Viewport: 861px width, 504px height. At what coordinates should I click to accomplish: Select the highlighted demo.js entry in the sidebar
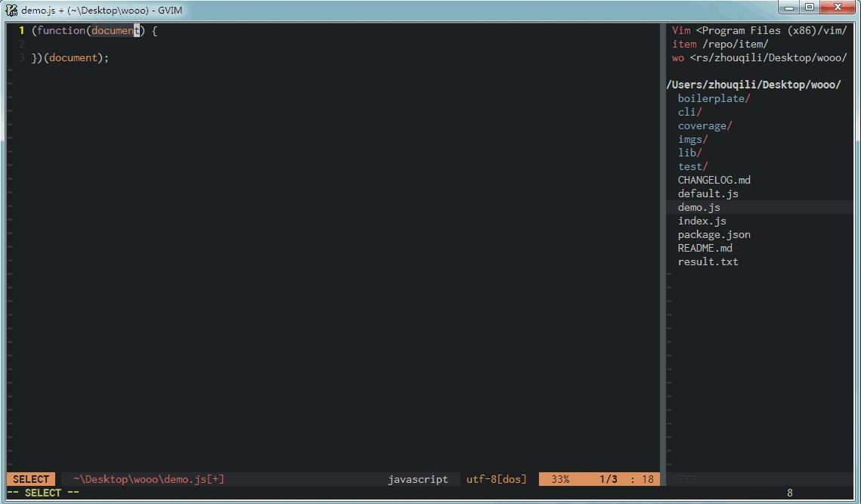pos(698,207)
